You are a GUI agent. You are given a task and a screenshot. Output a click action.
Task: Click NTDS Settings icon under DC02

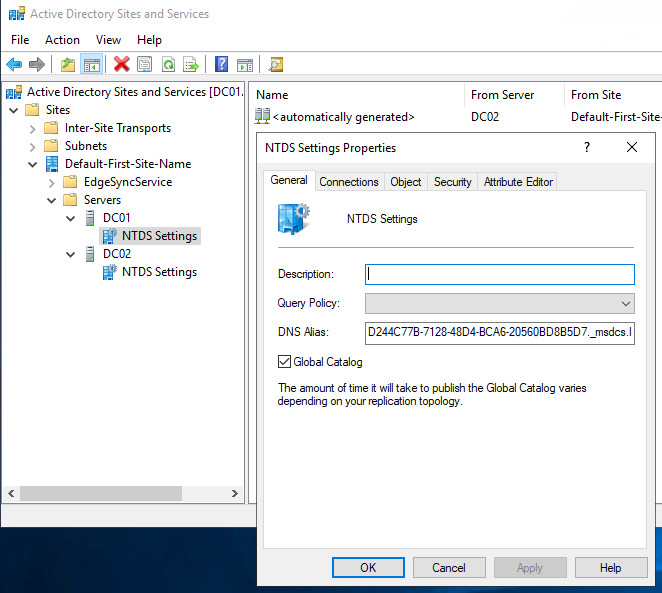coord(109,272)
